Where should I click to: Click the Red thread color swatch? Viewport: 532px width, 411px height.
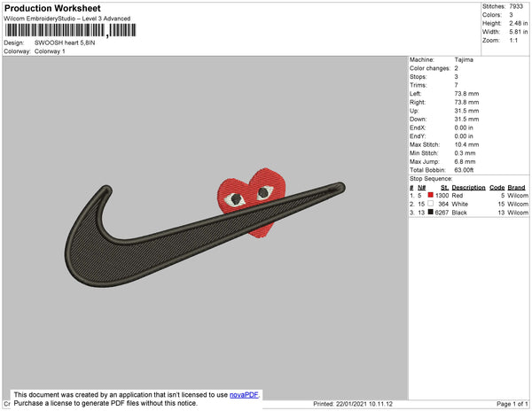click(431, 195)
